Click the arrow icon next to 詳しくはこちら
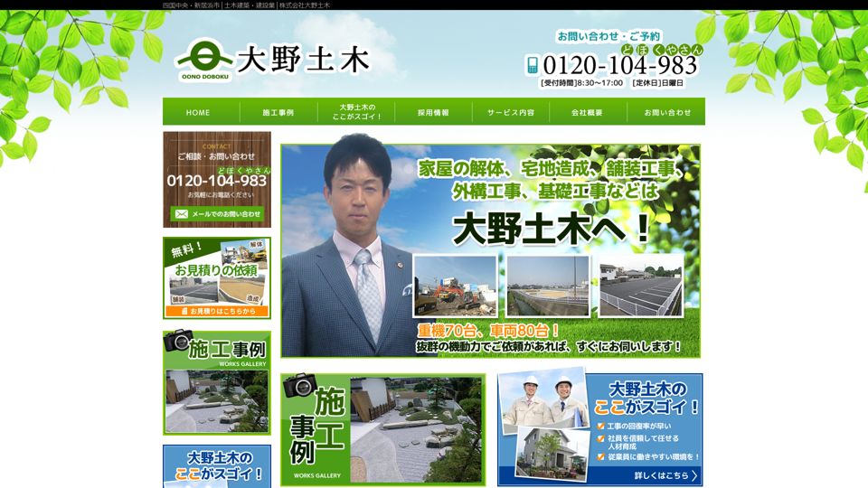The image size is (868, 488). (x=694, y=475)
